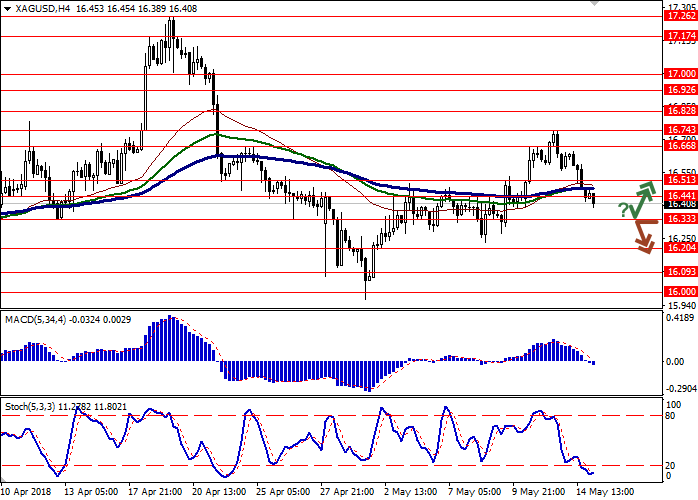Select the 16.204 support level label
This screenshot has height=500, width=698.
[682, 248]
